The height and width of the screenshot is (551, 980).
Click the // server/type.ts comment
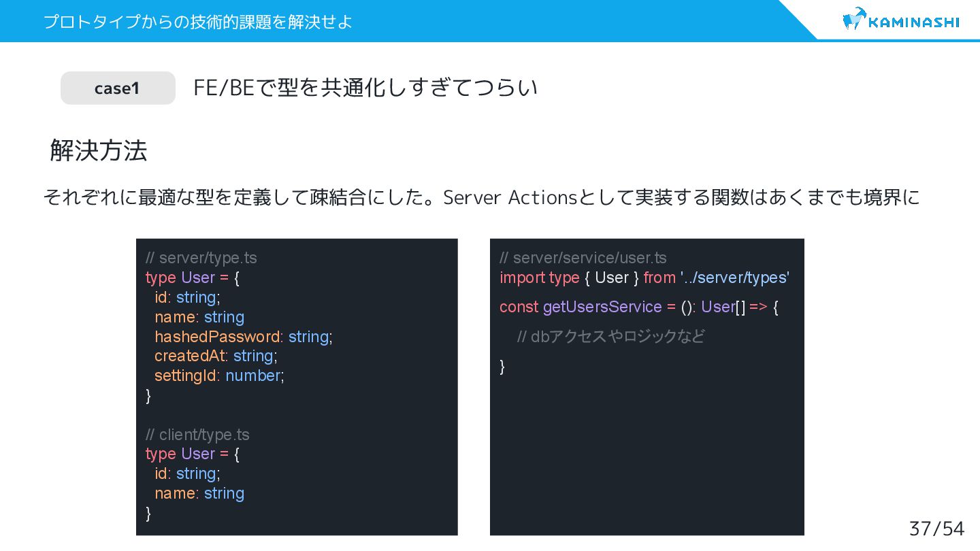click(x=201, y=258)
